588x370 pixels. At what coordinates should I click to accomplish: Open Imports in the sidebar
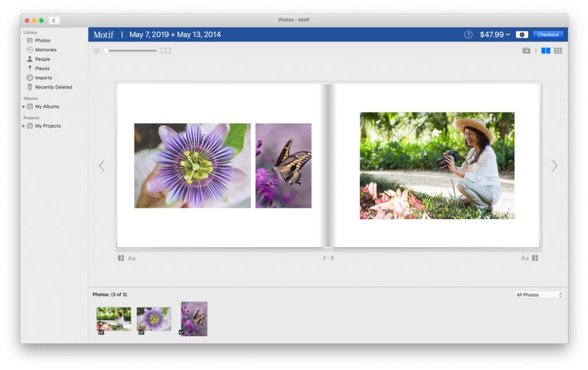(40, 78)
